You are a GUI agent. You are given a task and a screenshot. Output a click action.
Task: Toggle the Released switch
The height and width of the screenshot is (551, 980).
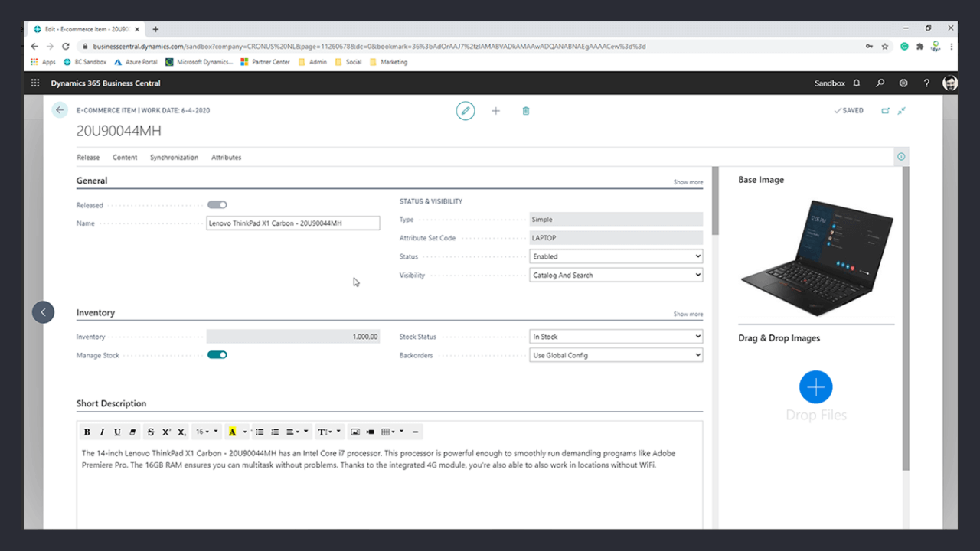point(217,204)
